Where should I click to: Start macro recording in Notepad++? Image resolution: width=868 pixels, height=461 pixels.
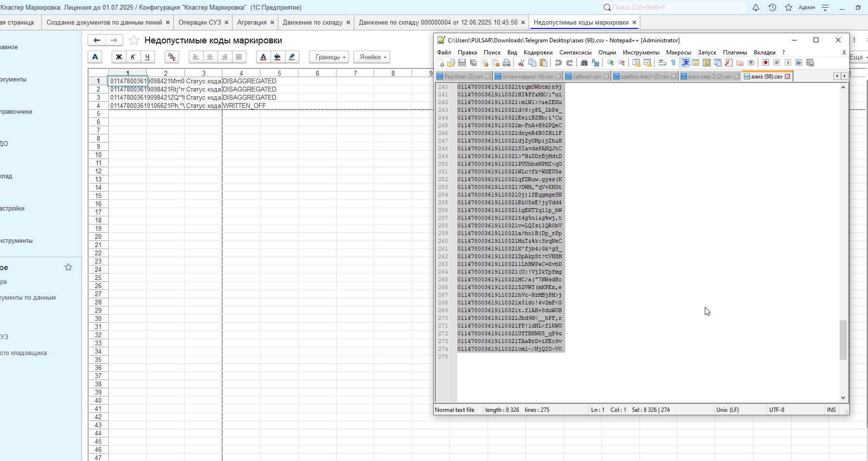coord(765,63)
